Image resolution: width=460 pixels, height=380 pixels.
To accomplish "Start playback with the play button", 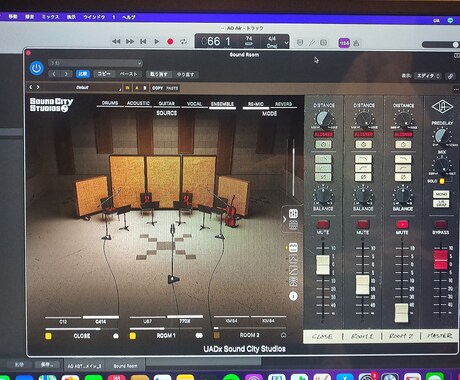I will click(156, 41).
